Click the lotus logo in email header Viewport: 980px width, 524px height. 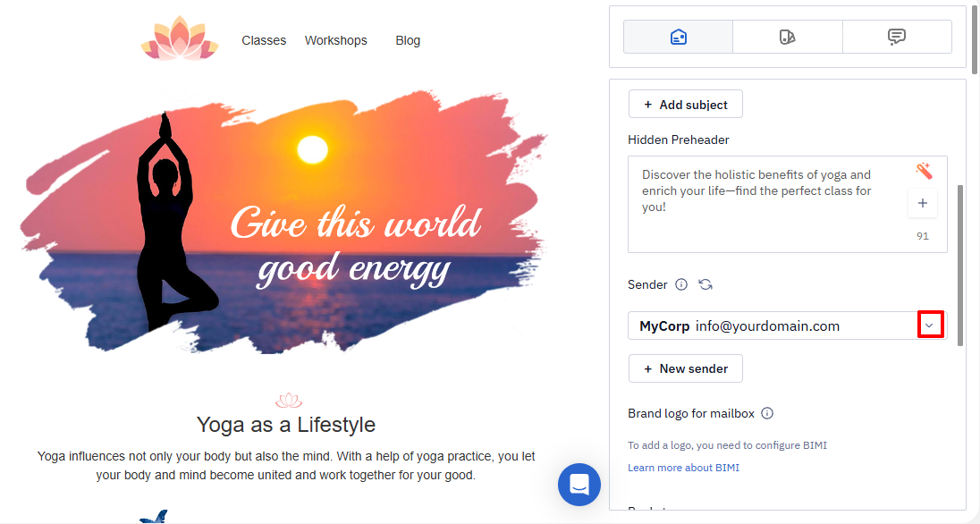pyautogui.click(x=180, y=38)
